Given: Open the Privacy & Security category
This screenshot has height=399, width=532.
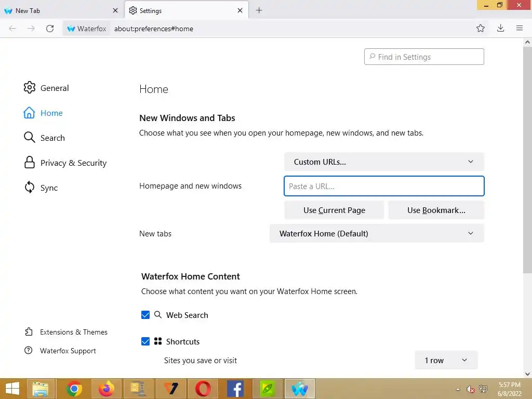Looking at the screenshot, I should pos(65,163).
